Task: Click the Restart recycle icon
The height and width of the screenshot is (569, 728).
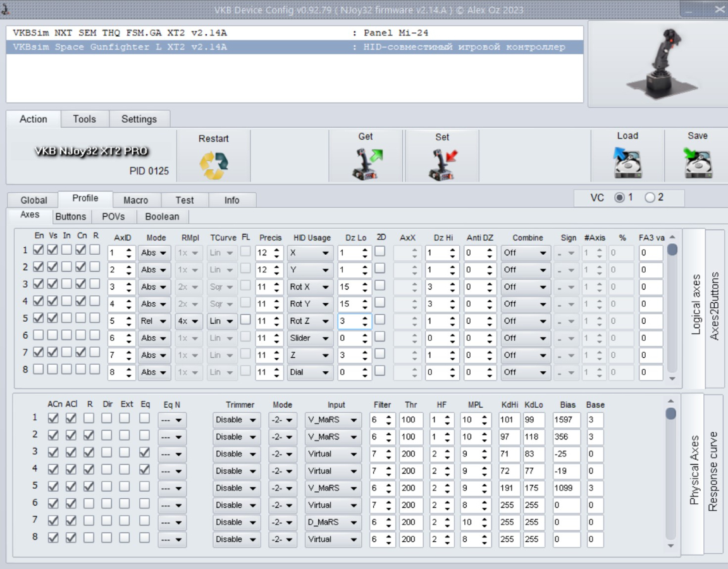Action: pos(214,165)
